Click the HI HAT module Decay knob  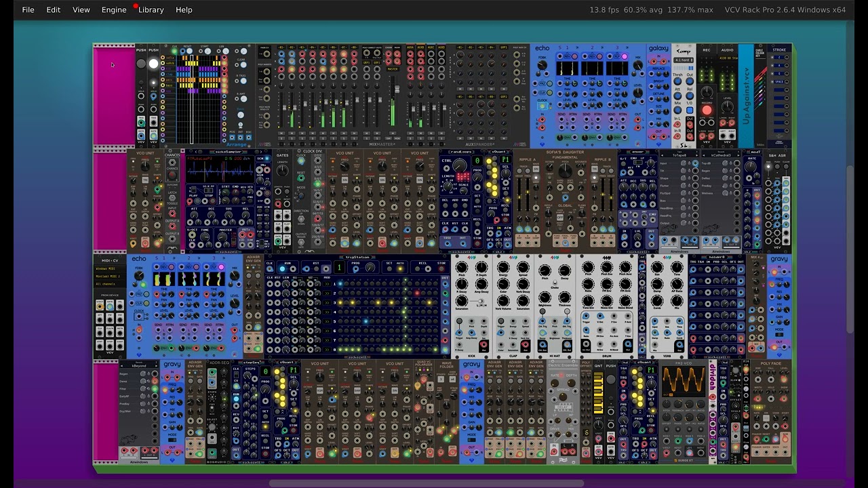564,270
